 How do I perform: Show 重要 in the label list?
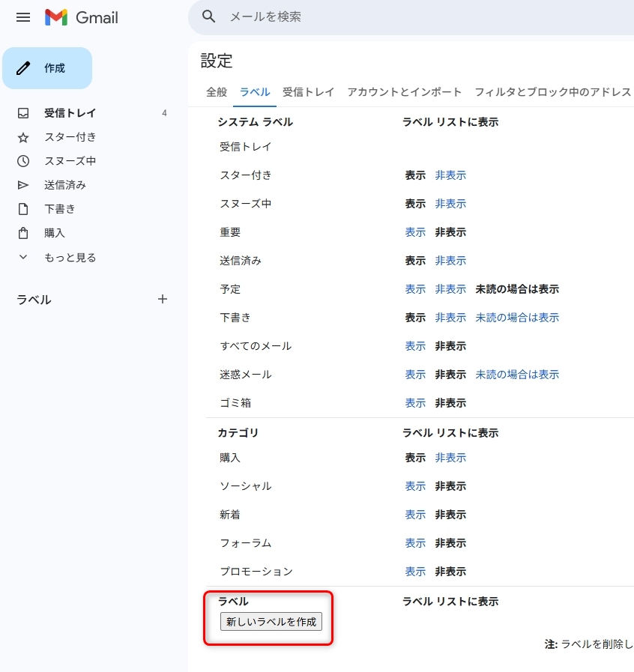click(x=415, y=232)
